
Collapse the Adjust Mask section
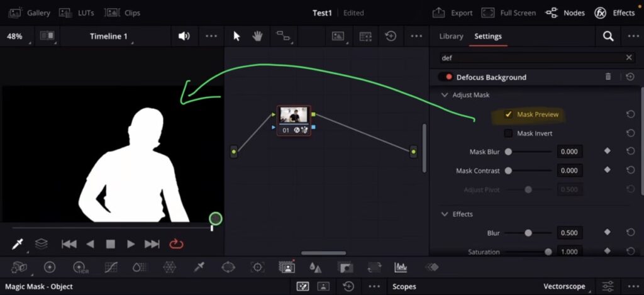pos(445,95)
